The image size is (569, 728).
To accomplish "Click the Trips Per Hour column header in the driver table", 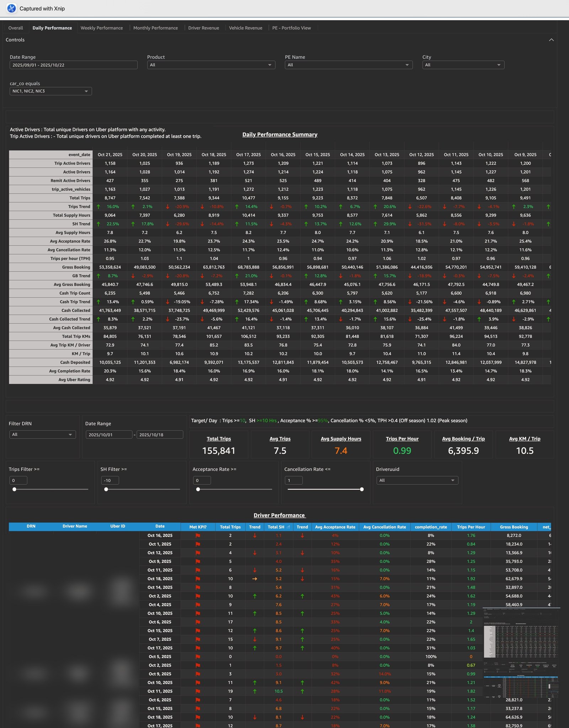I will [x=471, y=527].
